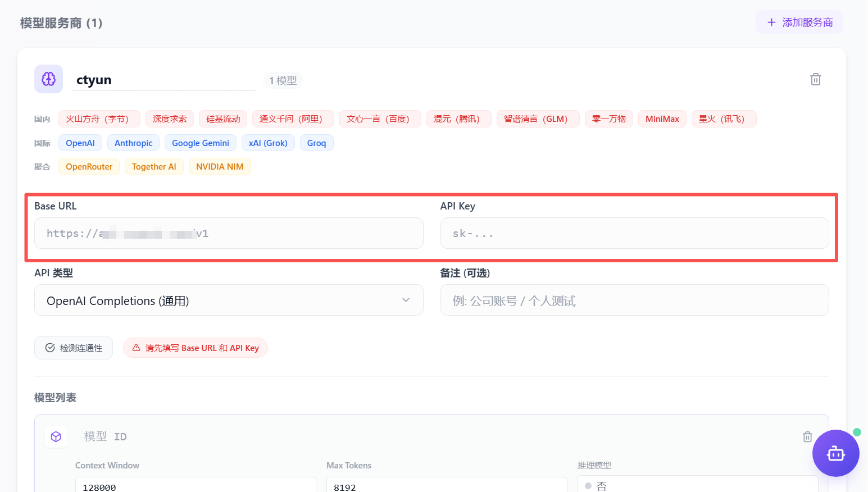Open the API type dropdown
868x492 pixels.
click(229, 300)
